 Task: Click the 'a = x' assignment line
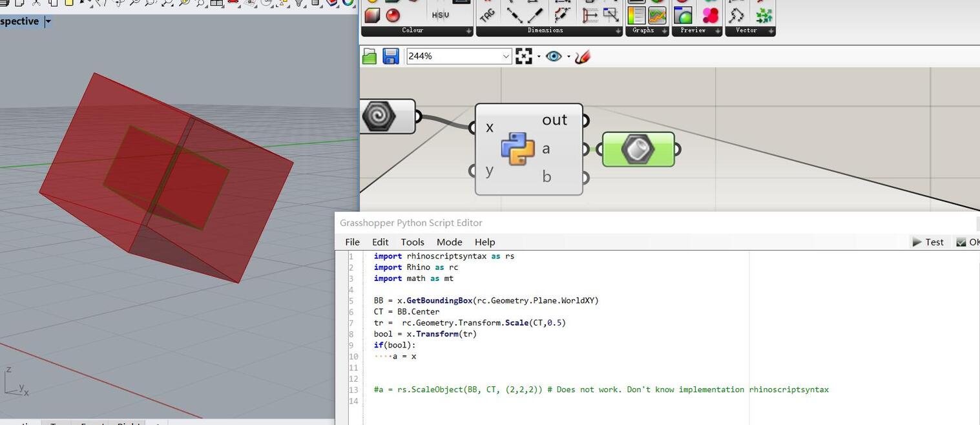404,356
